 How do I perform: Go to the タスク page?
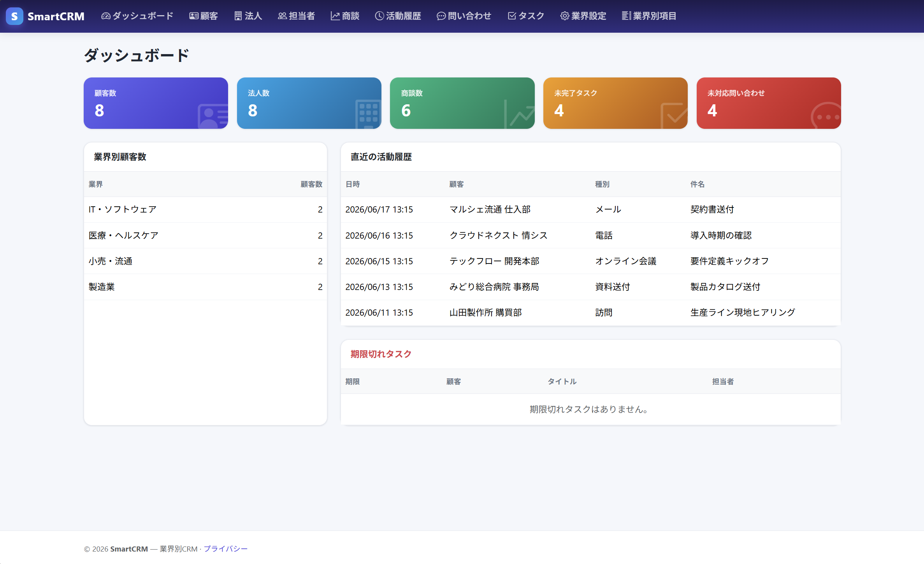526,16
